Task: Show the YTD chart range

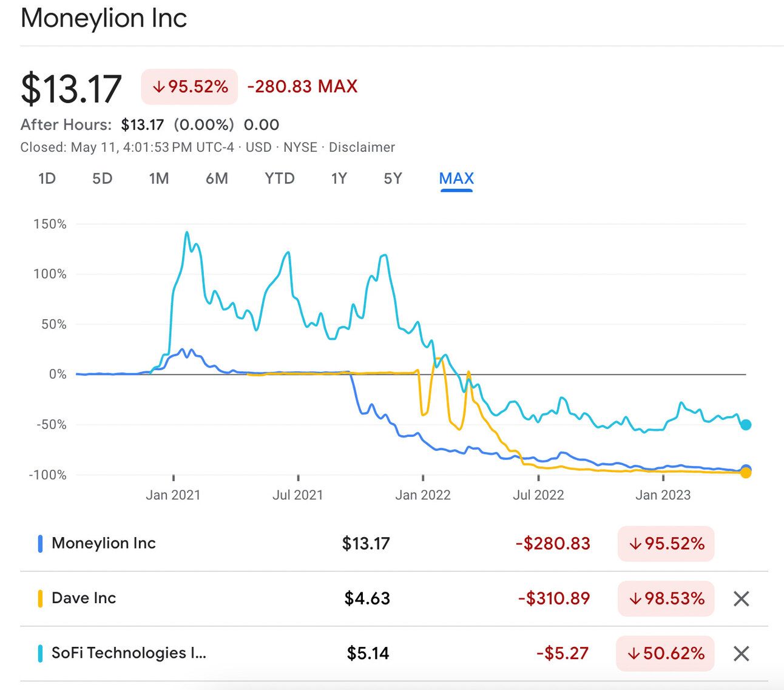Action: point(280,178)
